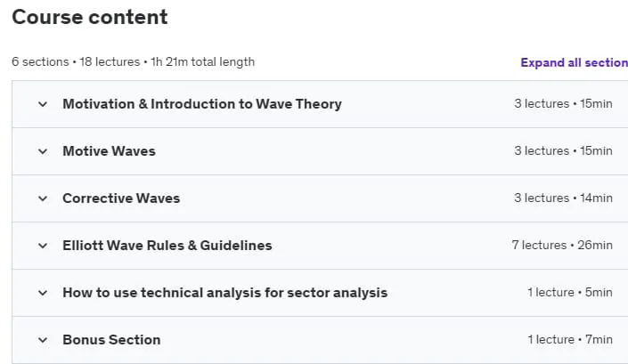
Task: Click Expand all sections link
Action: pos(574,63)
